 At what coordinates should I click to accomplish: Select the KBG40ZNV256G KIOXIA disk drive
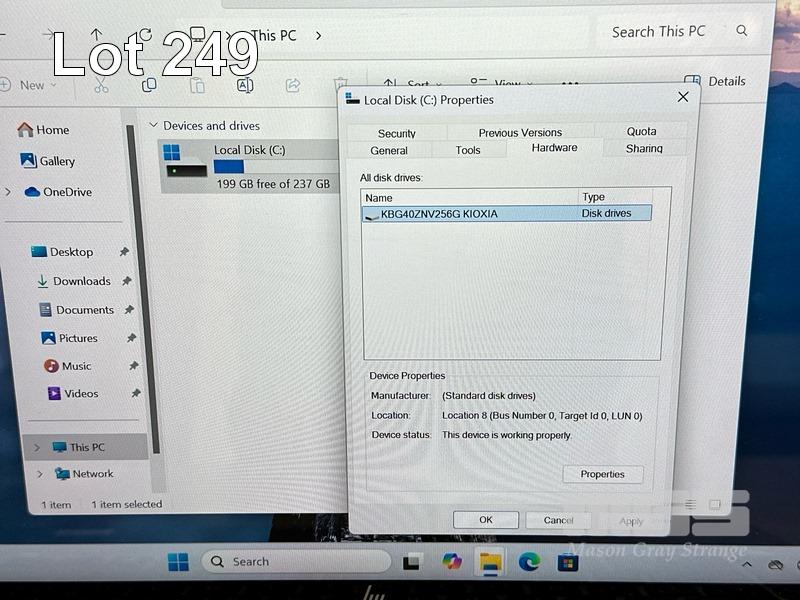tap(438, 213)
